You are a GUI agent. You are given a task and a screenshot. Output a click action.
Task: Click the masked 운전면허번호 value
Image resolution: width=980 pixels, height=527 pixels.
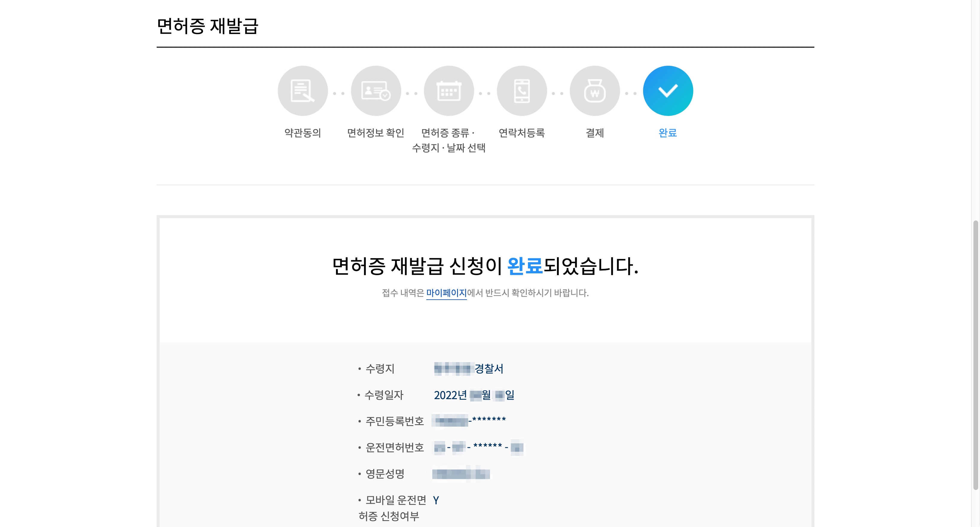tap(479, 448)
